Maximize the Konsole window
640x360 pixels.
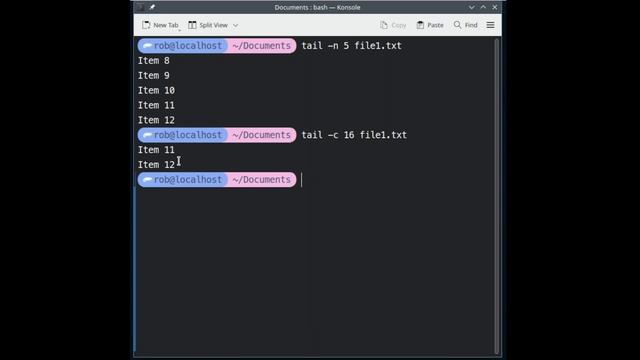[483, 7]
